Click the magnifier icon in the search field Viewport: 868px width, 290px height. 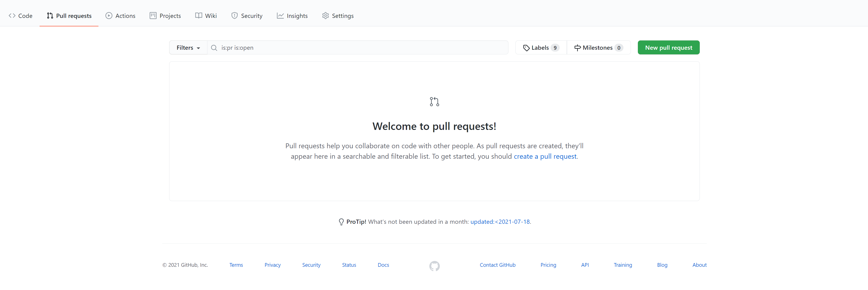coord(214,48)
